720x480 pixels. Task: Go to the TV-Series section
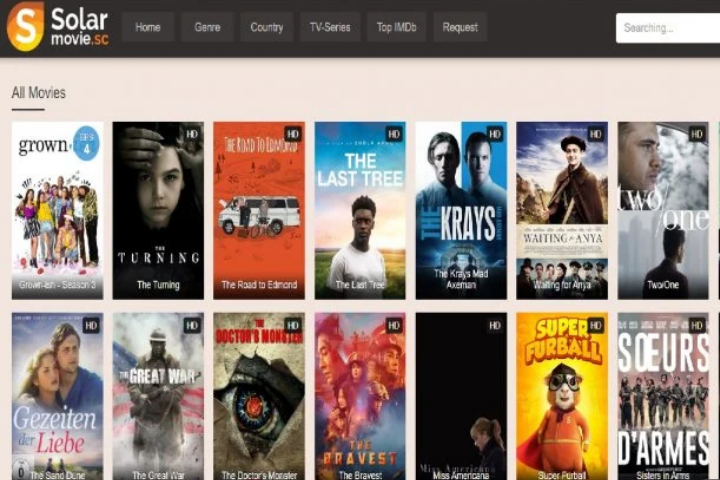(x=330, y=28)
